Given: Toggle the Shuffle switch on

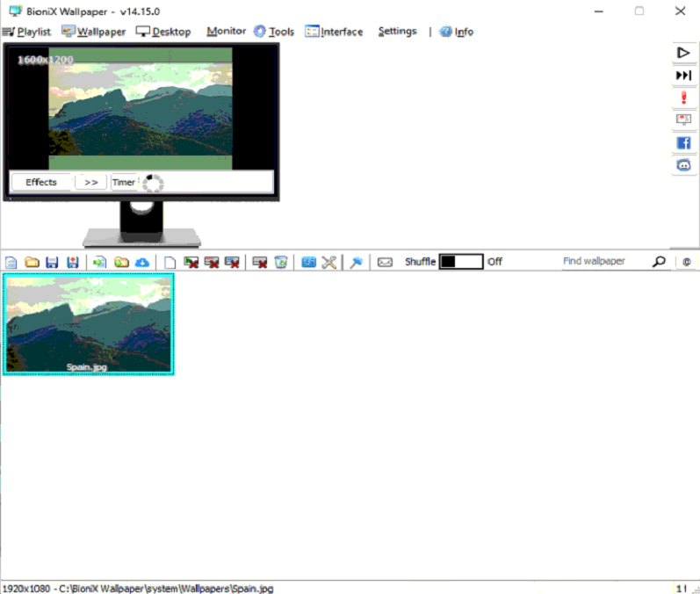Looking at the screenshot, I should pos(461,262).
